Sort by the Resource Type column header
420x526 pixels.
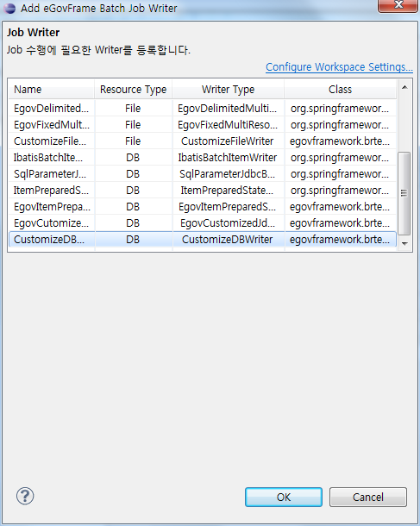tap(133, 89)
